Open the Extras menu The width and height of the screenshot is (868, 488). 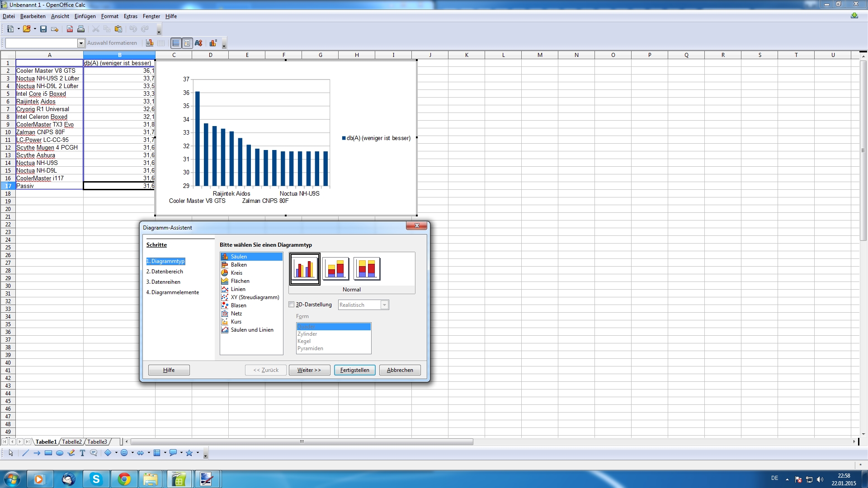131,16
